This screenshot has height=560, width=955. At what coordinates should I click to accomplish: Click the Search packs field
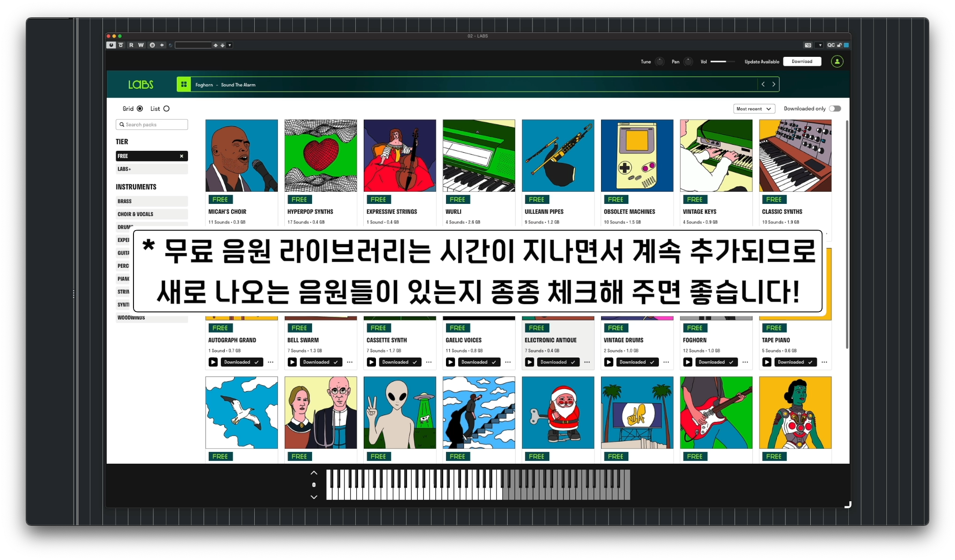click(152, 124)
